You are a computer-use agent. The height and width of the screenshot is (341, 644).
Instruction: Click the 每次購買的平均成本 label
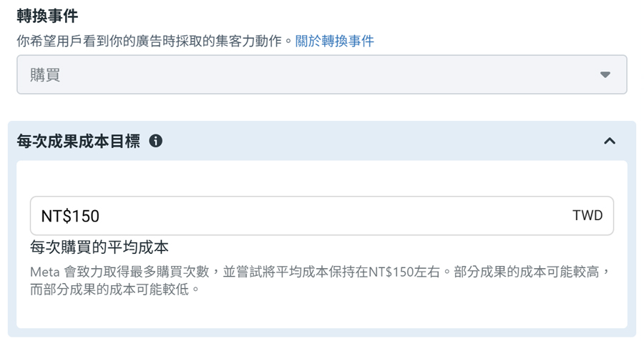click(99, 247)
